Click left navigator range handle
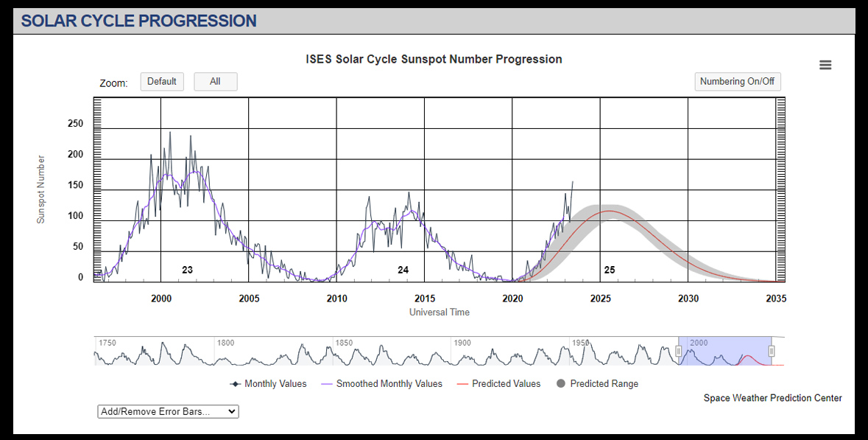 (x=679, y=351)
